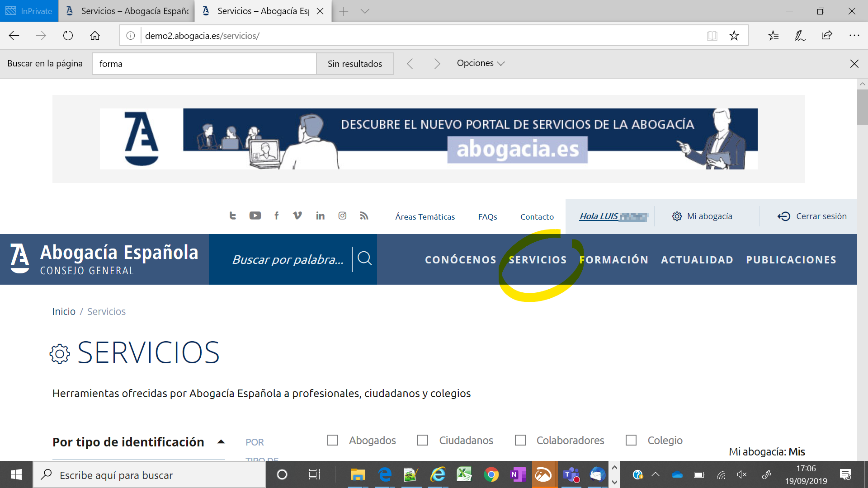Open the Vimeo social icon

click(x=297, y=216)
